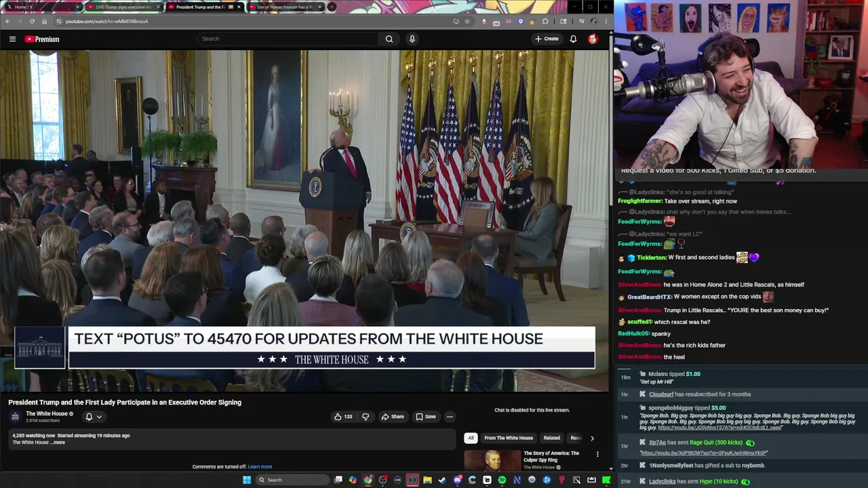Open a new browser tab
The width and height of the screenshot is (868, 488).
332,7
